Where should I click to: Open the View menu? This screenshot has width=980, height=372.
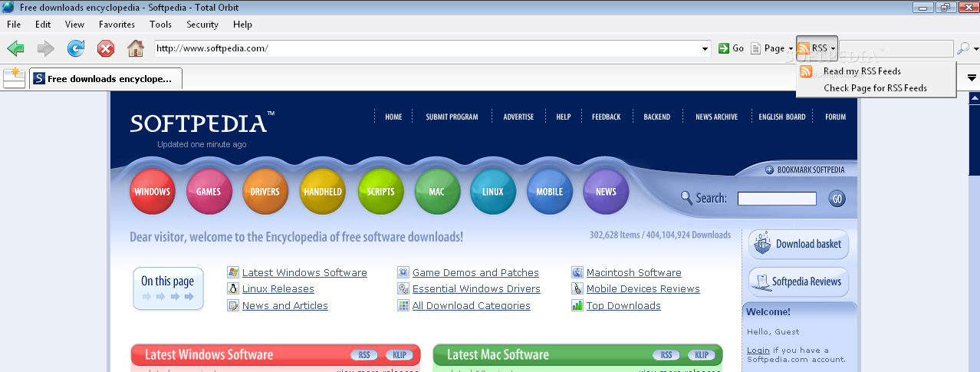point(74,25)
